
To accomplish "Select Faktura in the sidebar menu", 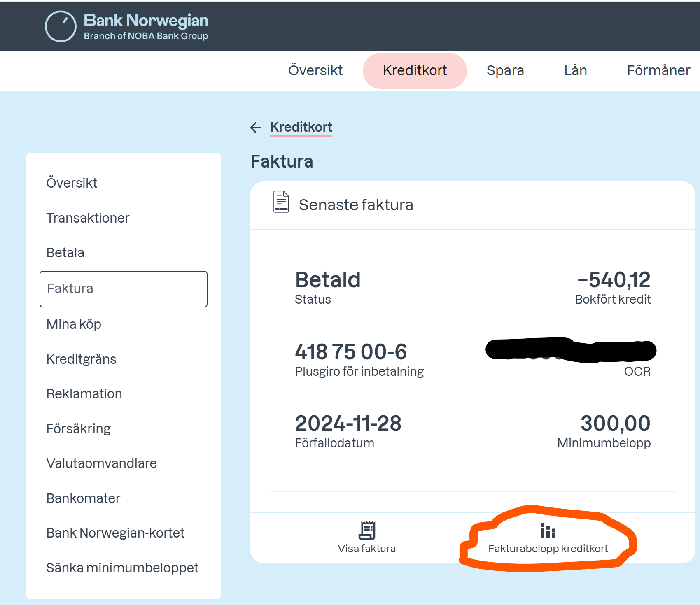I will click(123, 289).
